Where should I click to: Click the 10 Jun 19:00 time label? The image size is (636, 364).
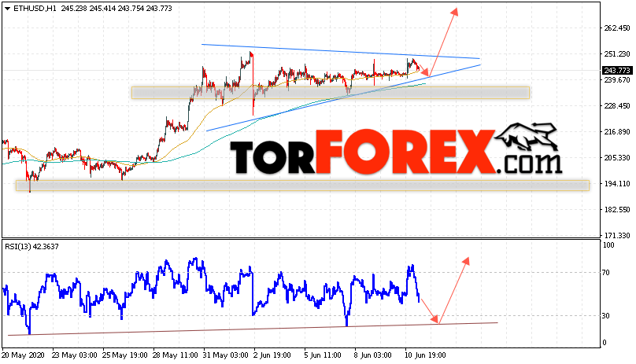[426, 355]
